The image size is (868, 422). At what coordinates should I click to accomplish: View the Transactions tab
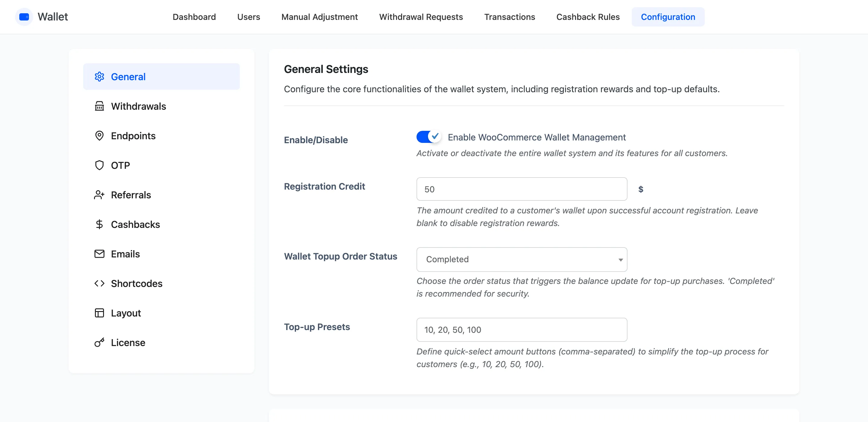[509, 17]
